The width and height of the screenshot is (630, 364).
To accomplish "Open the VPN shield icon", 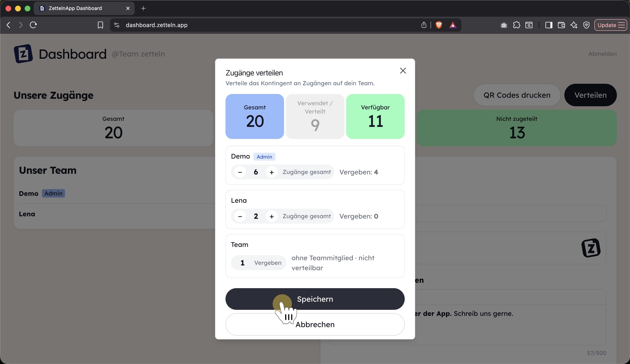I will (x=586, y=25).
